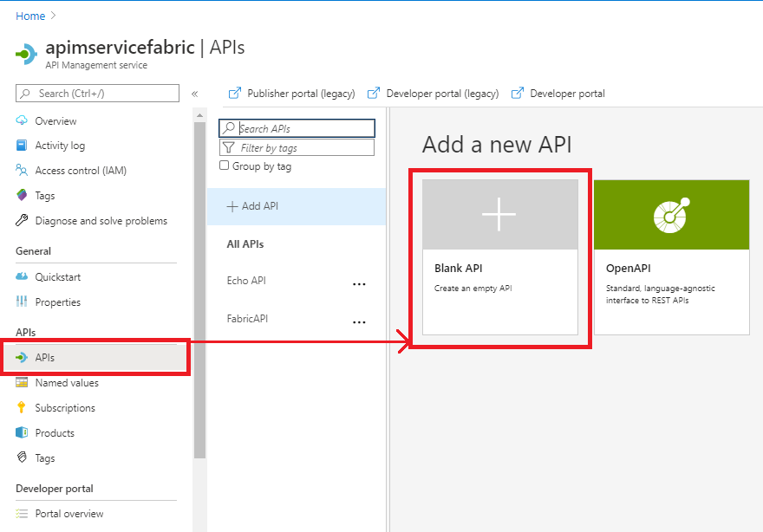763x532 pixels.
Task: Click the Quickstart cloud icon
Action: [x=22, y=276]
